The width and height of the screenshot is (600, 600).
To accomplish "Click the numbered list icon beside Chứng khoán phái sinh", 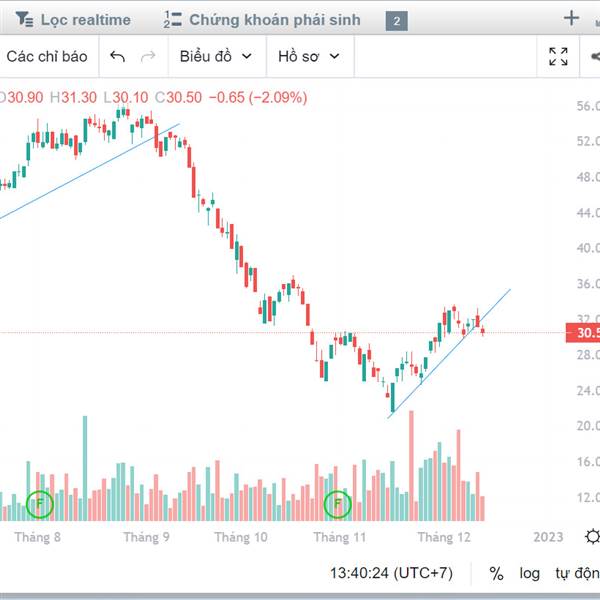I will [172, 20].
